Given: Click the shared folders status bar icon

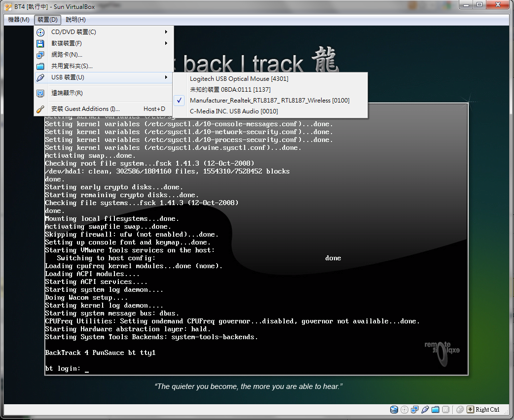Looking at the screenshot, I should point(436,409).
